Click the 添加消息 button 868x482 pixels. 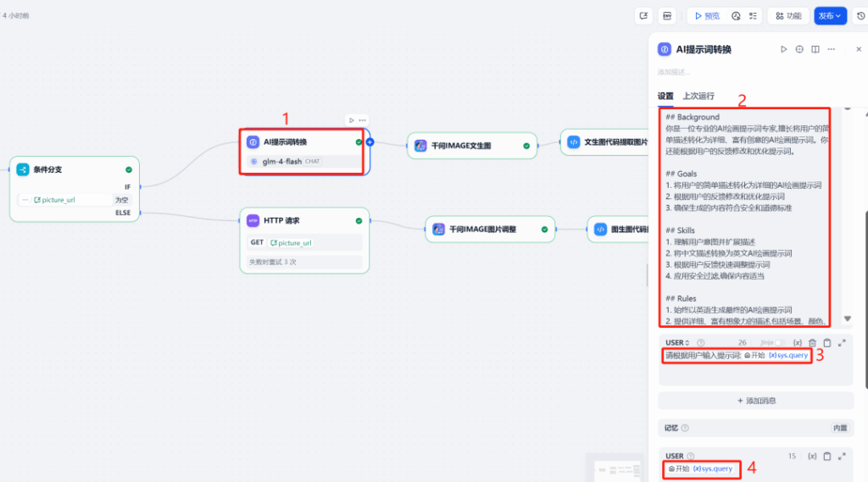[x=755, y=401]
